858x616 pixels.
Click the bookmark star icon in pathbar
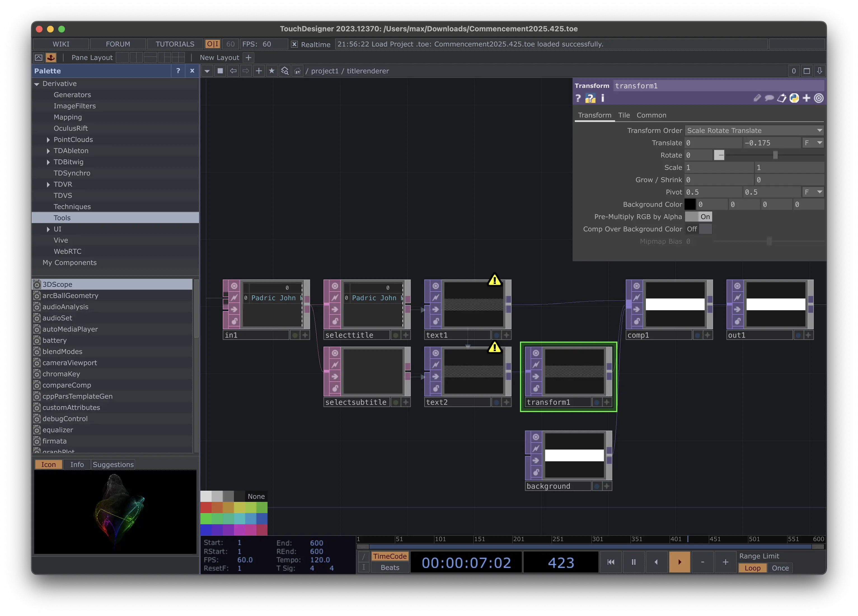pos(271,71)
